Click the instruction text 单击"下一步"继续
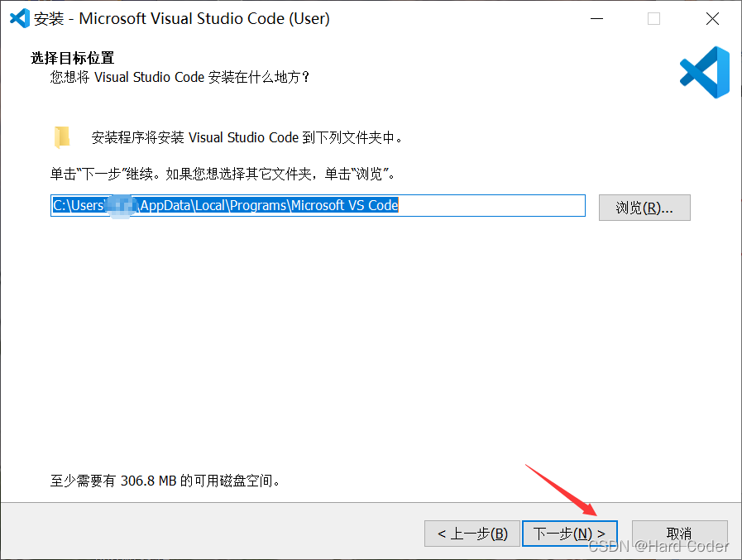Viewport: 742px width, 560px height. [107, 175]
